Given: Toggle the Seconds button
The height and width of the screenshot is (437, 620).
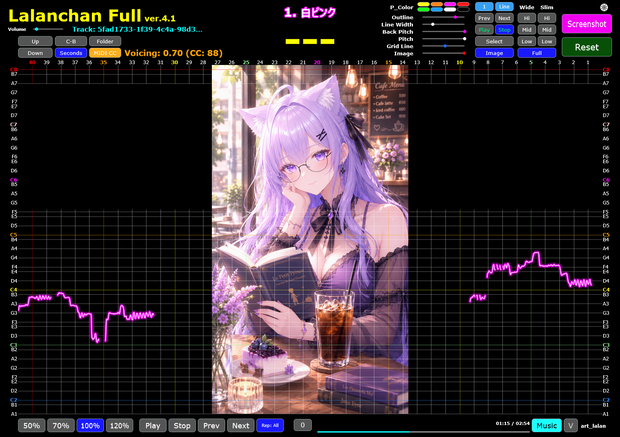Looking at the screenshot, I should click(71, 53).
